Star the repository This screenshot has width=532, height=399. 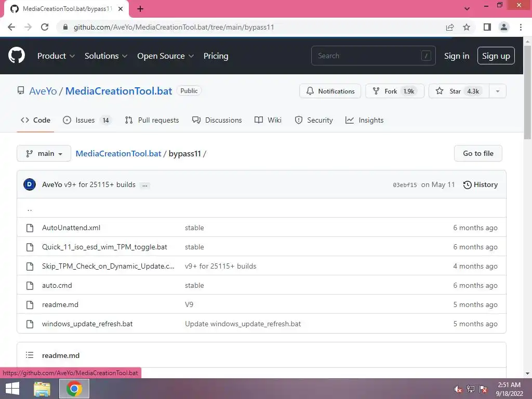click(x=459, y=91)
